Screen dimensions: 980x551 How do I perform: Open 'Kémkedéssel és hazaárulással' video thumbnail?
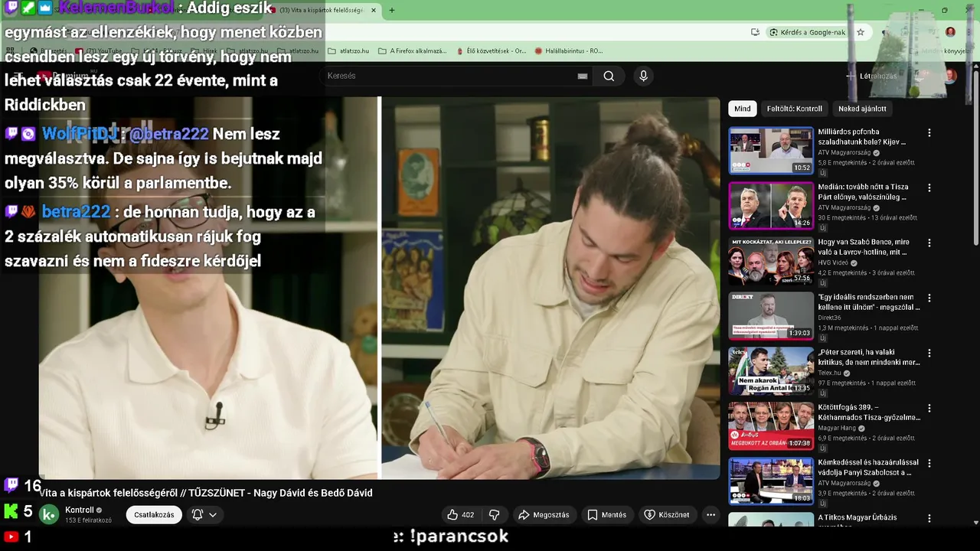point(771,481)
